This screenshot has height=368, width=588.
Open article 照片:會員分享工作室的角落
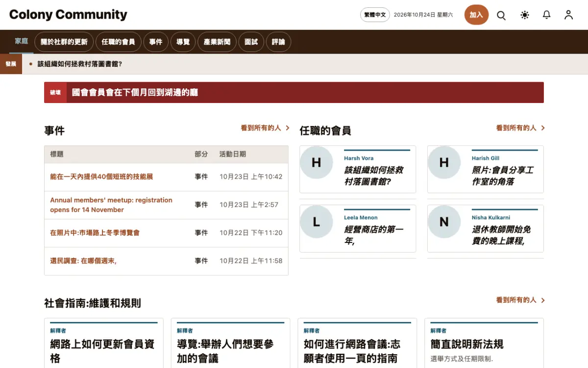[x=503, y=176]
